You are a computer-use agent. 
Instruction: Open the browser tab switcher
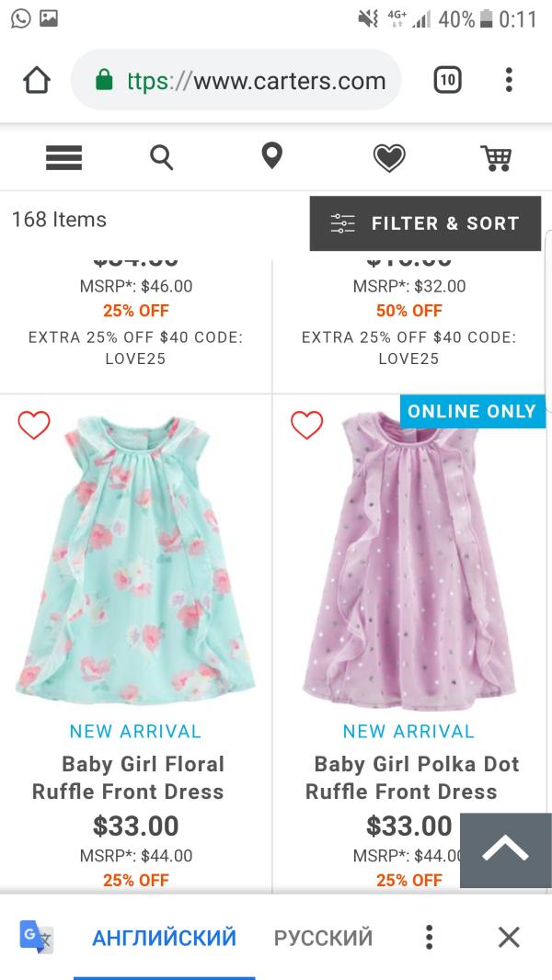click(447, 81)
